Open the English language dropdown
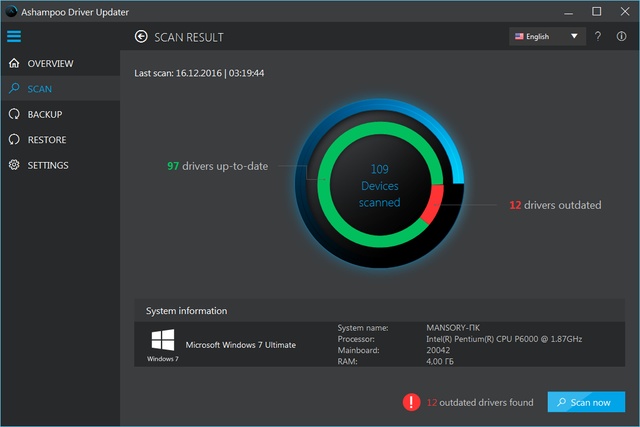 [538, 37]
